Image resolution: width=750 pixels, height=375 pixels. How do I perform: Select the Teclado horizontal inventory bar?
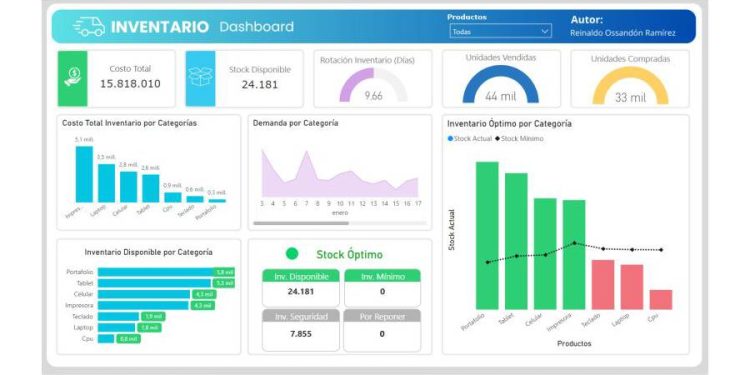click(118, 316)
